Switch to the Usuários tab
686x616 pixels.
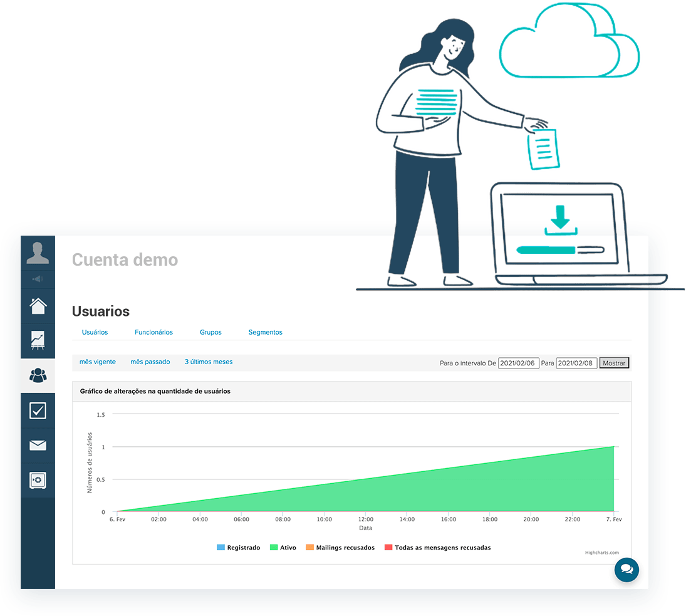[95, 333]
